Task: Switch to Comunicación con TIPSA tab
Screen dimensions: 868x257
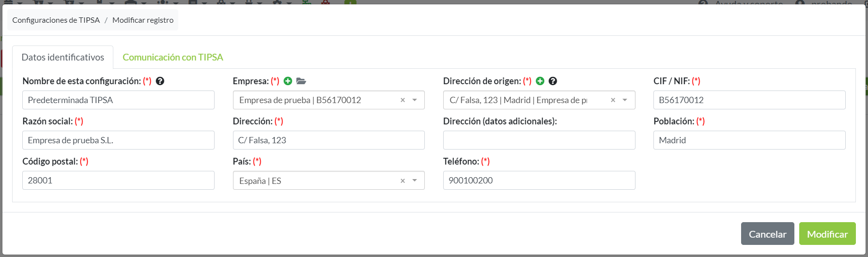Action: point(173,57)
